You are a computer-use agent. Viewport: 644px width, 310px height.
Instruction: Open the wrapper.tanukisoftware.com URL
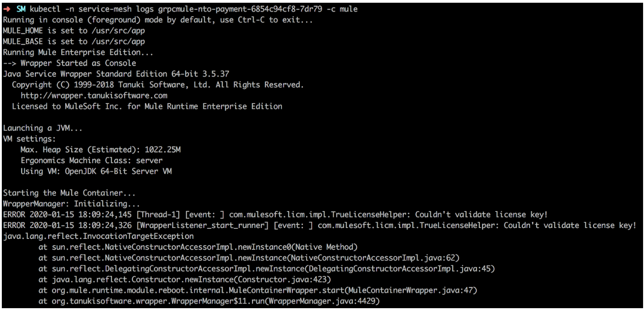pyautogui.click(x=94, y=96)
